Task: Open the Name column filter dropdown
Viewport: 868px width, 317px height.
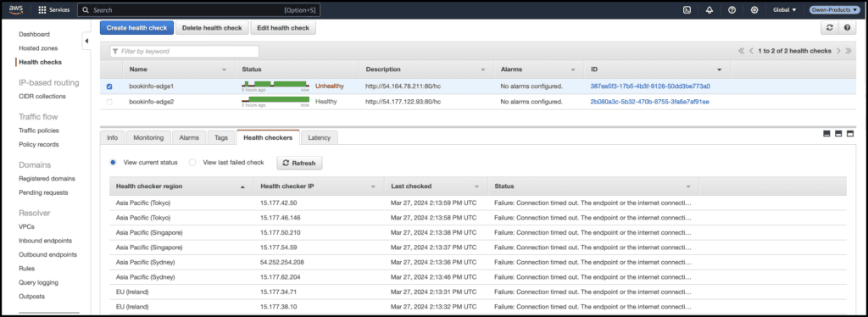Action: (224, 70)
